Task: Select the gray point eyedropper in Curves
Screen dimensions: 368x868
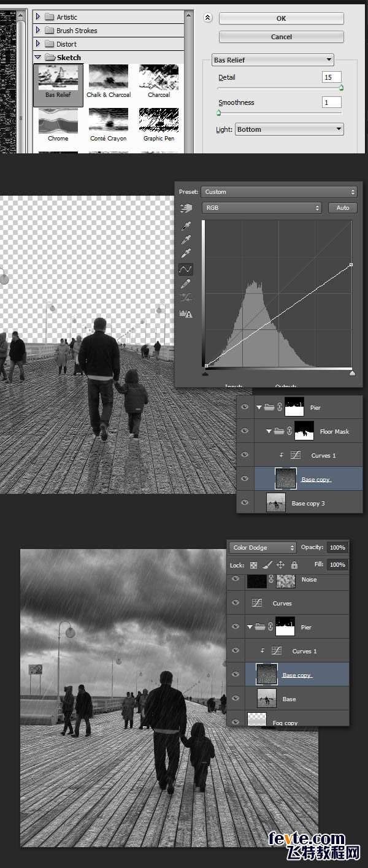Action: [x=186, y=240]
